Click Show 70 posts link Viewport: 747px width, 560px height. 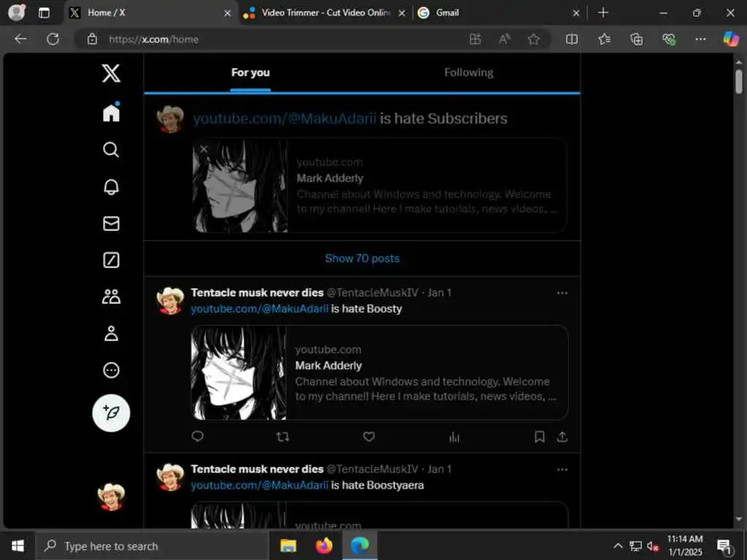pos(362,259)
